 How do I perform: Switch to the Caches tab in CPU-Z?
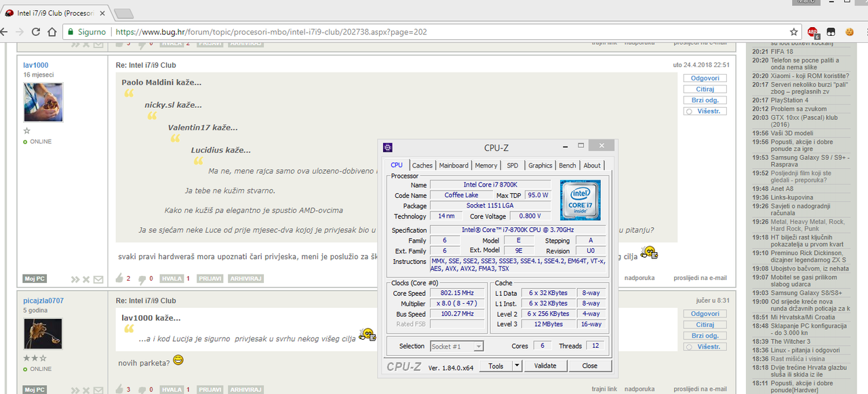(422, 165)
